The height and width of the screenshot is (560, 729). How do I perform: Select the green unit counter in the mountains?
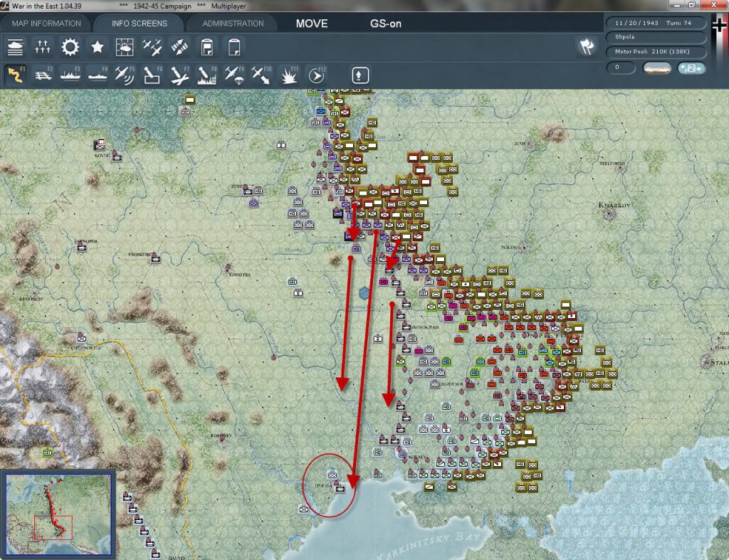coord(48,452)
